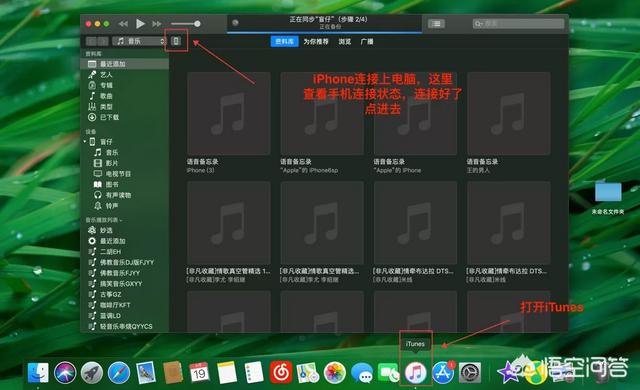Open the 音乐 media type dropdown

coord(140,41)
